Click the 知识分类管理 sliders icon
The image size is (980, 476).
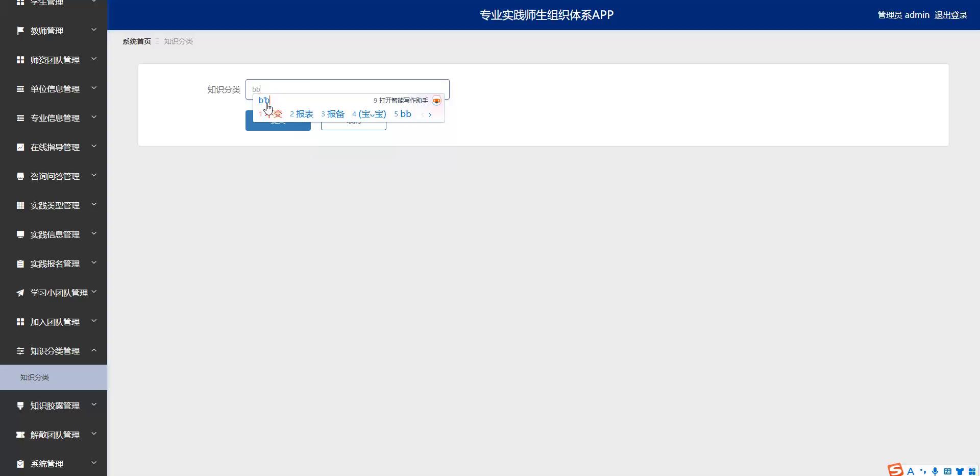coord(20,351)
